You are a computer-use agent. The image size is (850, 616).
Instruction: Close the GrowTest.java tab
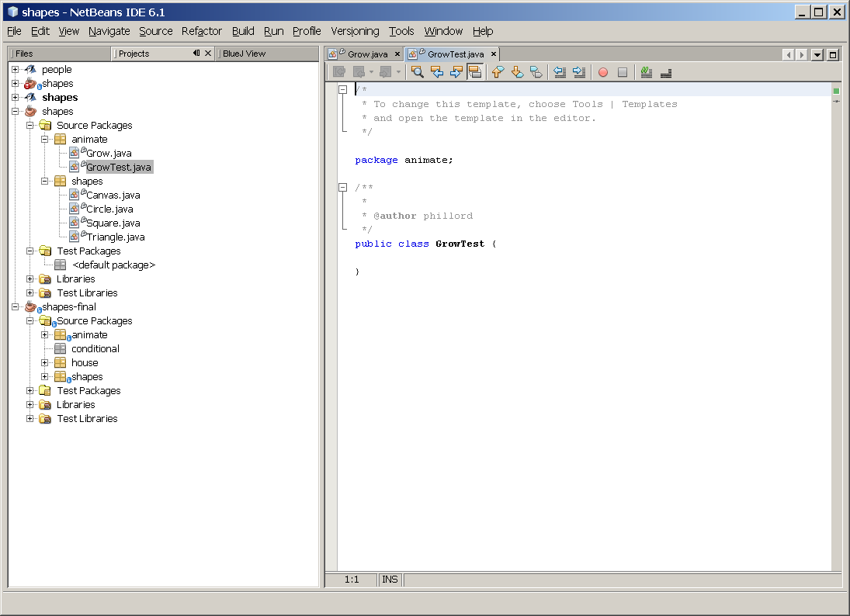click(x=494, y=54)
